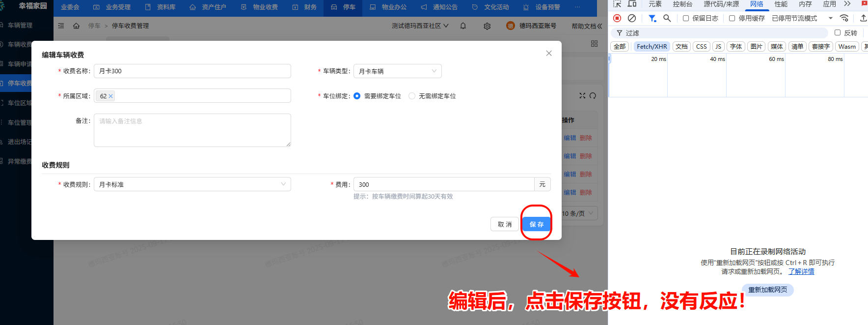Click 停车 in the breadcrumb
Screen dimensions: 868x325
tap(94, 26)
